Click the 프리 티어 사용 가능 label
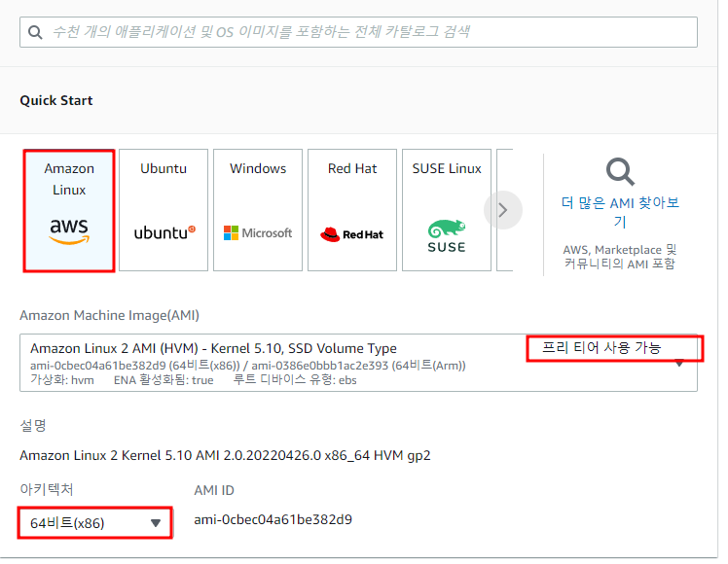 click(x=601, y=347)
